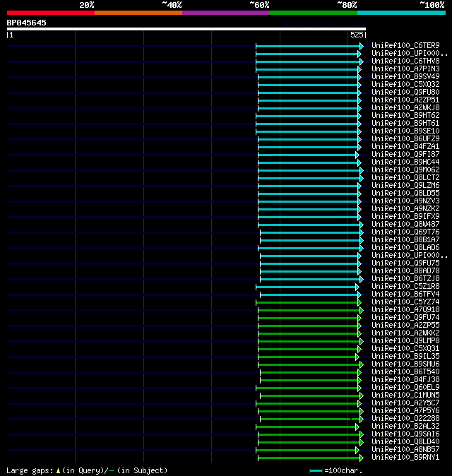This screenshot has height=476, width=452.
Task: Click the UniRef100_B6UFZ9 label
Action: (405, 138)
